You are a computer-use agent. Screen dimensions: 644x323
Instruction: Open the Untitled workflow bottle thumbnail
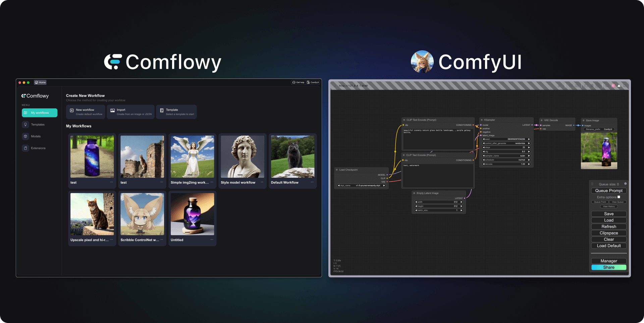(x=193, y=214)
